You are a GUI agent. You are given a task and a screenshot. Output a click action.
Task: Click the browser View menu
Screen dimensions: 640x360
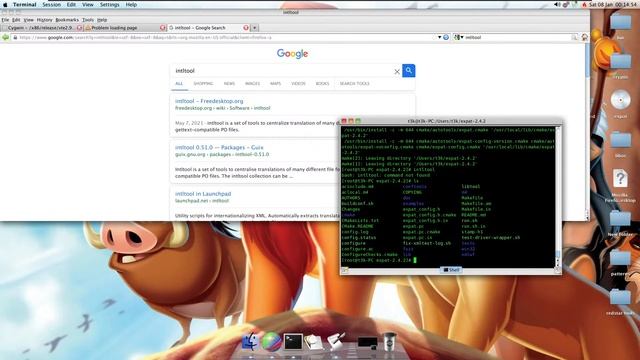coord(28,20)
